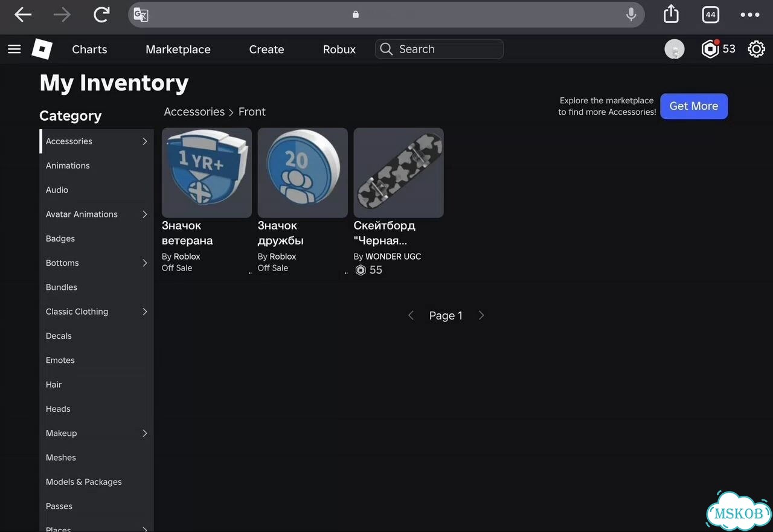Go to the previous inventory page arrow

coord(411,315)
